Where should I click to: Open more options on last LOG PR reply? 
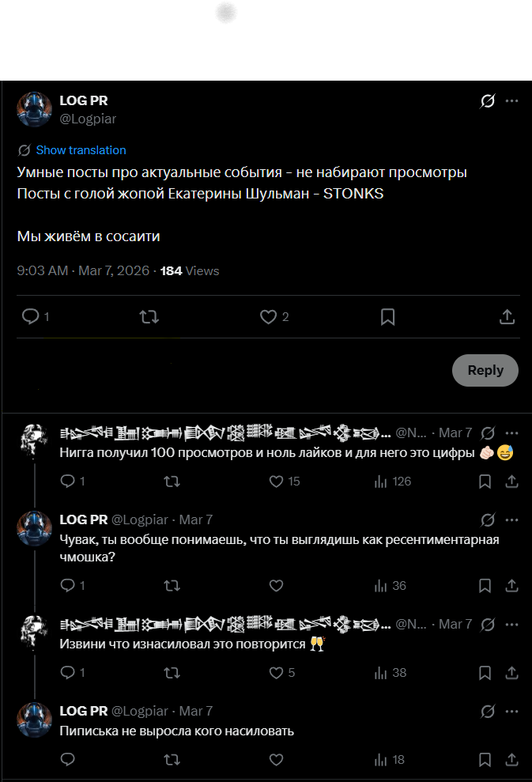(x=511, y=711)
